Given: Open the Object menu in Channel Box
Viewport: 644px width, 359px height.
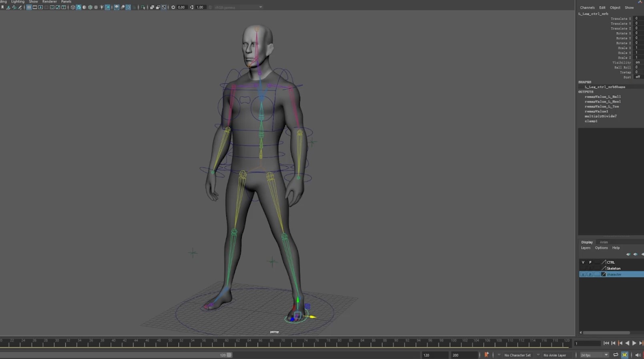Looking at the screenshot, I should (x=615, y=8).
